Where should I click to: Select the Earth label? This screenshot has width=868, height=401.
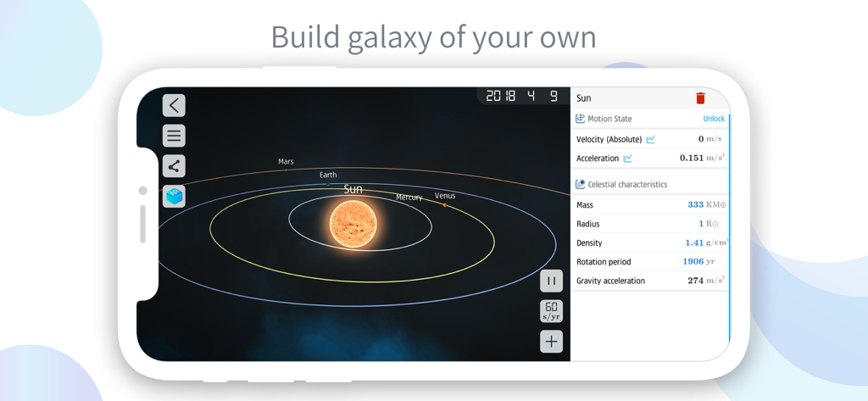pyautogui.click(x=328, y=175)
